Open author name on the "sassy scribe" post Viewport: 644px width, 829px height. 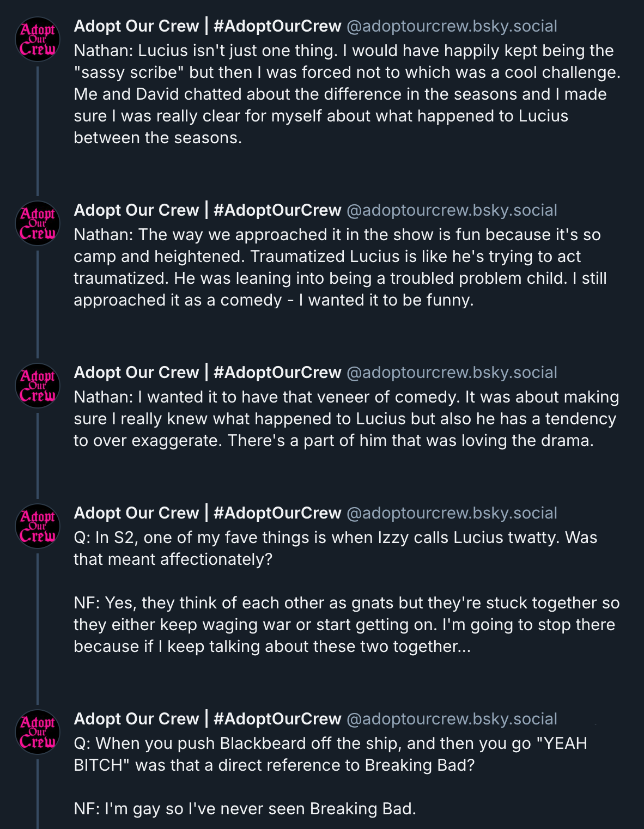207,26
